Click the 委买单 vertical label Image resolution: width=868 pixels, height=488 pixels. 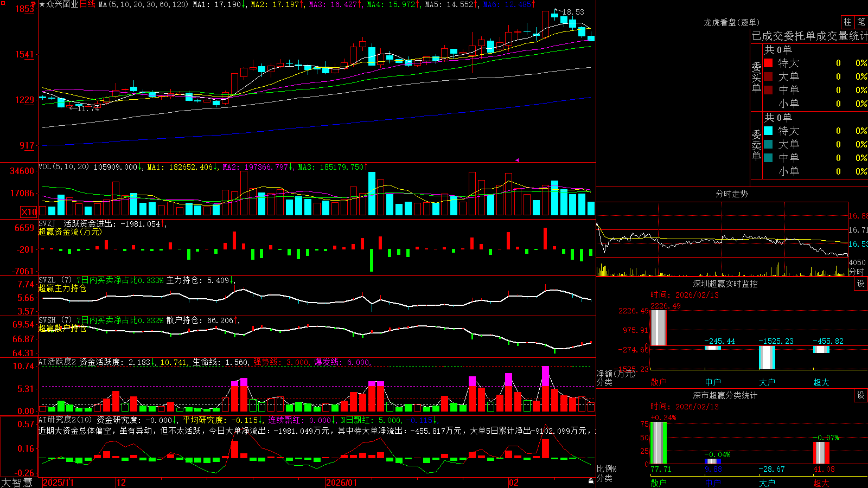point(756,77)
